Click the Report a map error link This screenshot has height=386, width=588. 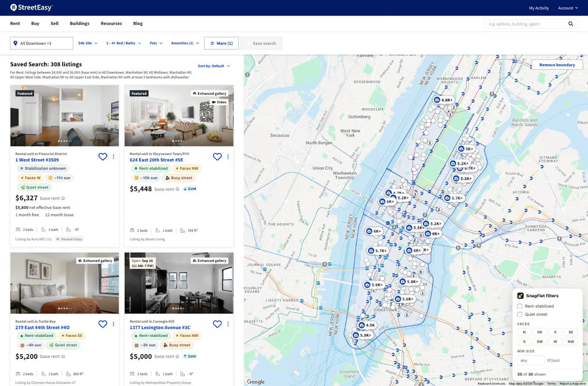tap(573, 384)
